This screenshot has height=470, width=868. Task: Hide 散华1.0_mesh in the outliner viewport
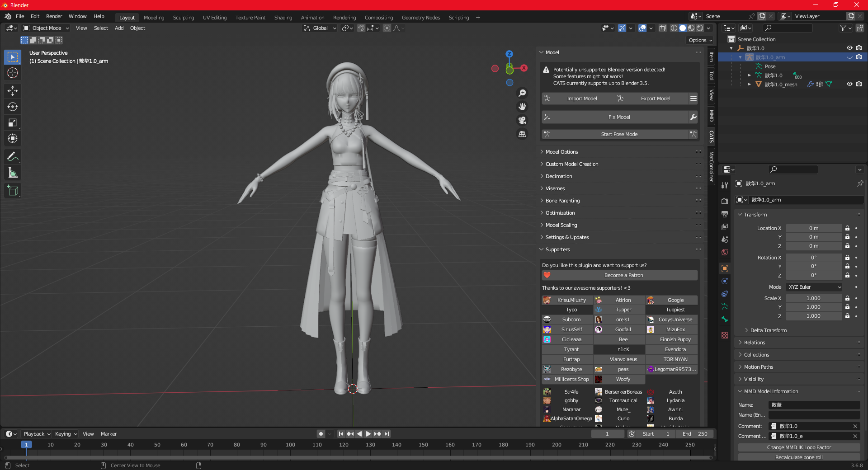[x=849, y=84]
